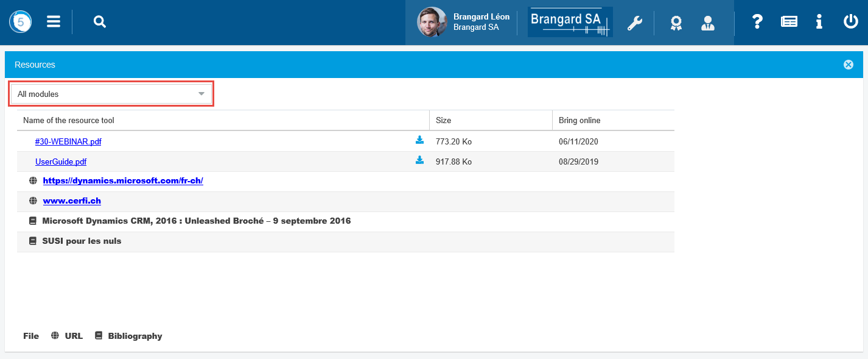868x359 pixels.
Task: Click the information 'i' icon
Action: [819, 22]
